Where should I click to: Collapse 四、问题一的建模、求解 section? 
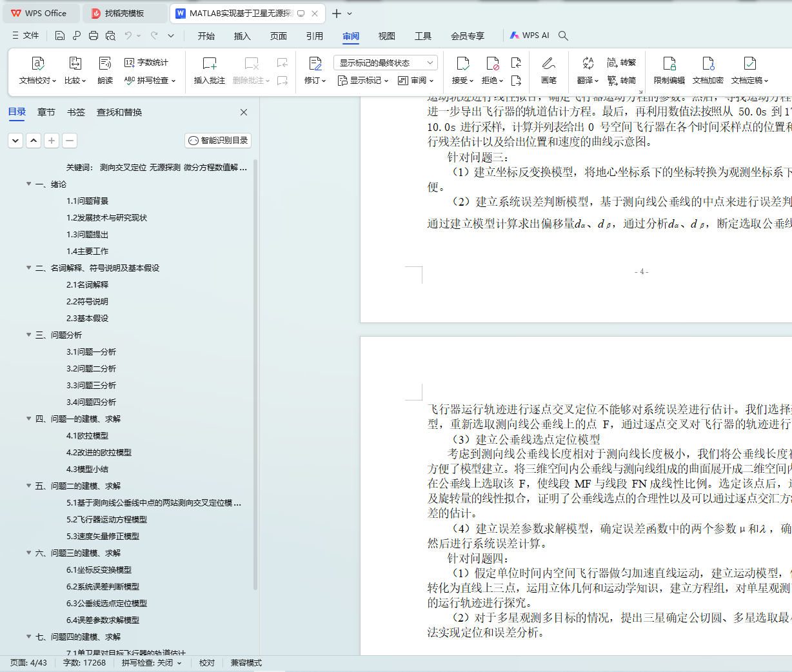pyautogui.click(x=28, y=419)
